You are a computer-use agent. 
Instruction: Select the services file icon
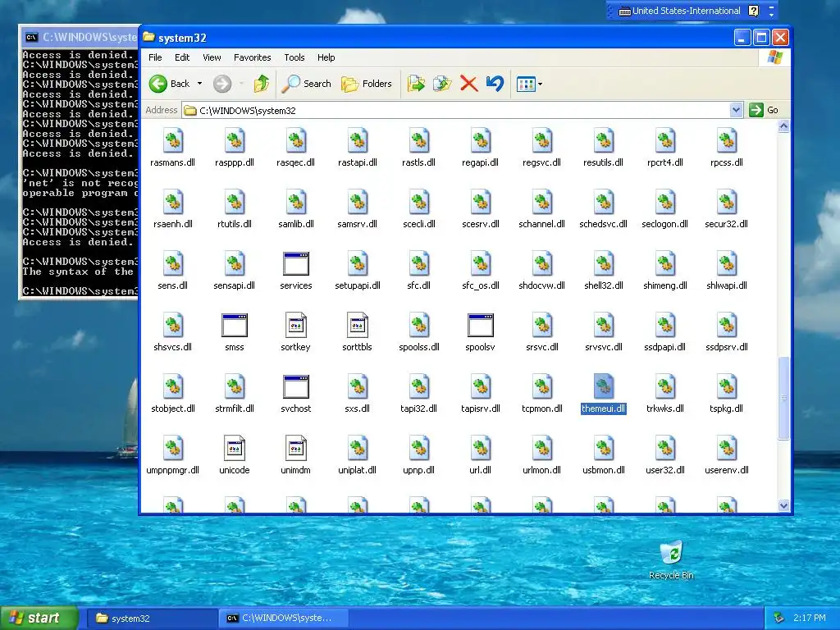coord(295,263)
